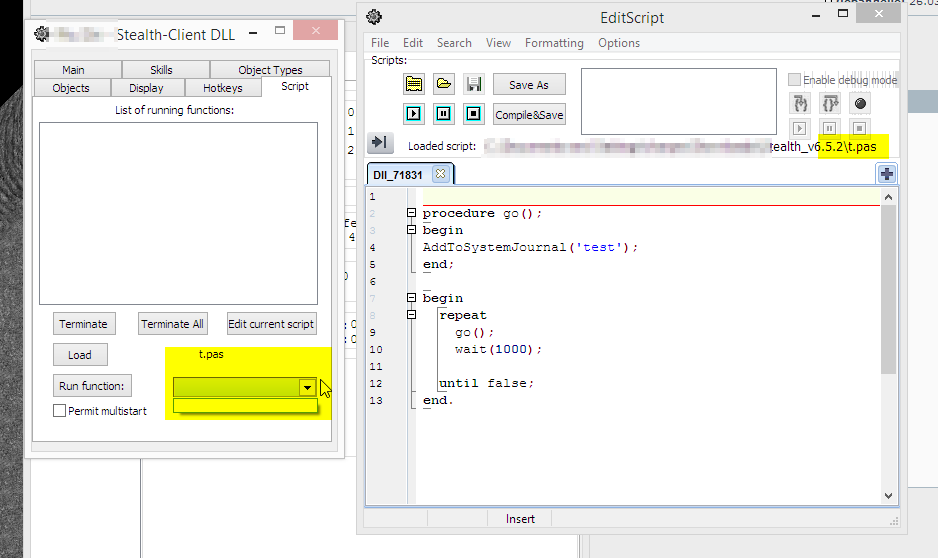Switch to the Hotkeys tab

(222, 88)
